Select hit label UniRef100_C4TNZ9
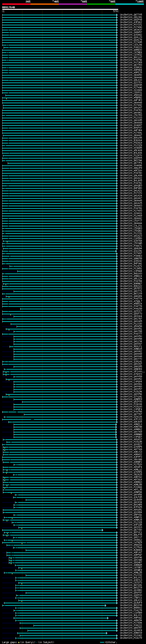Image resolution: width=146 pixels, height=644 pixels. click(131, 543)
